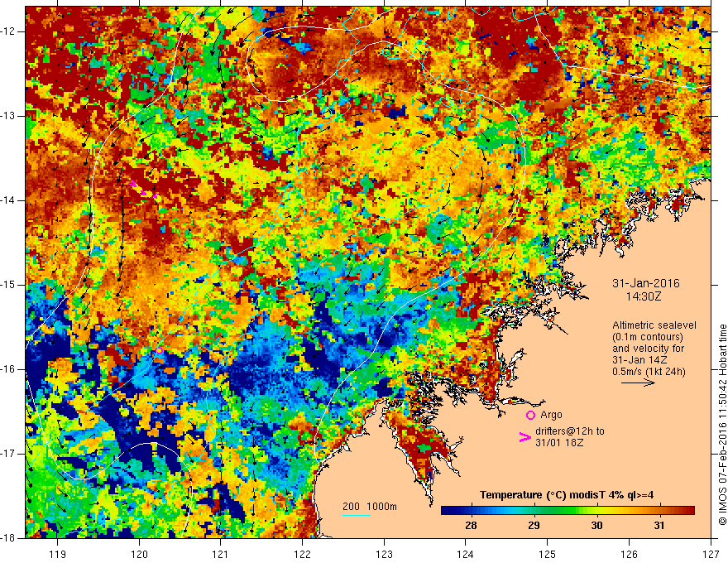This screenshot has height=563, width=728.
Task: Click 'and velocity for' legend line
Action: pyautogui.click(x=648, y=349)
